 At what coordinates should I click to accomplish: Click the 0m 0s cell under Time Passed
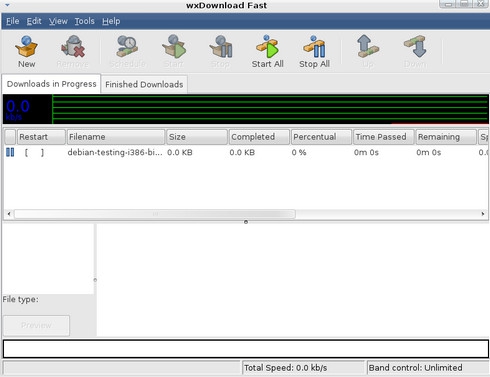[x=366, y=153]
